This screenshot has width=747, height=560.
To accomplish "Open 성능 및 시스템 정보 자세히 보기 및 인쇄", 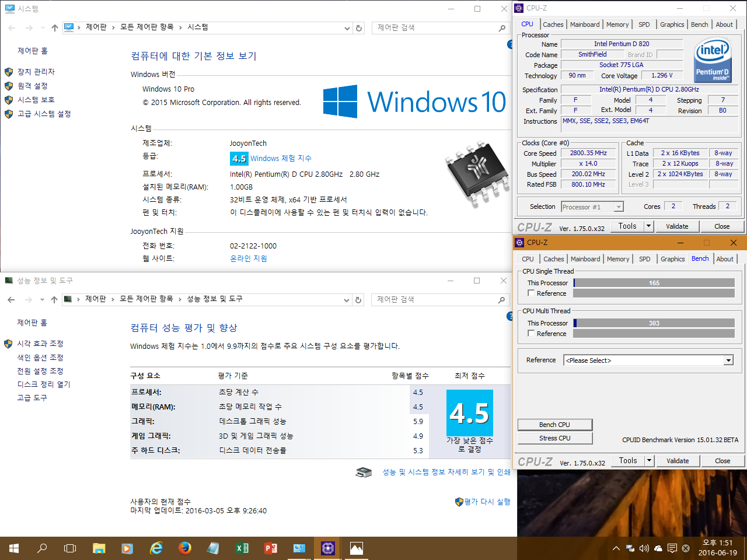I will [446, 472].
